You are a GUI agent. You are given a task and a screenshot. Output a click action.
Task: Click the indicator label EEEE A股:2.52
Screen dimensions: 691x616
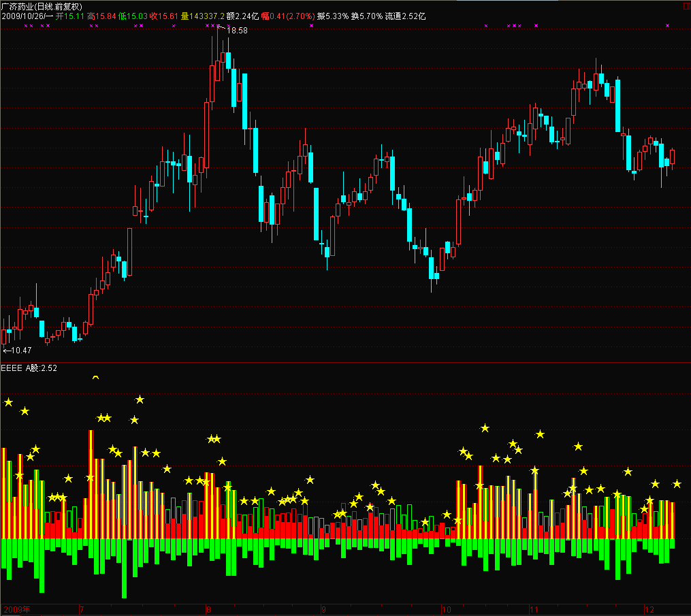[x=29, y=368]
